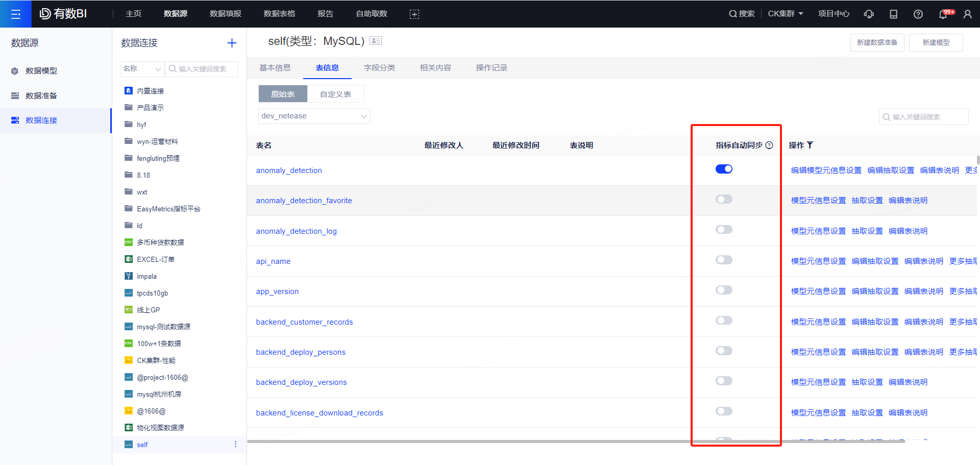Open the notification bell with 99+ badge
Screen dimensions: 980x465
[x=943, y=14]
